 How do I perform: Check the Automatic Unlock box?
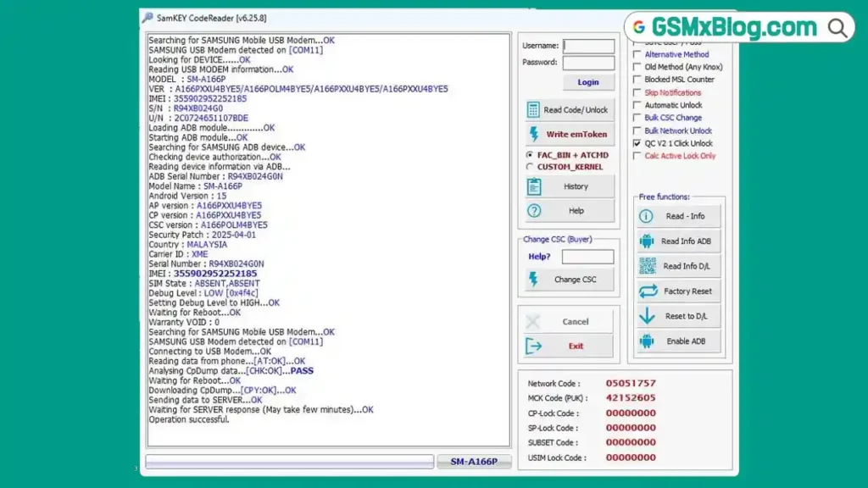point(637,105)
